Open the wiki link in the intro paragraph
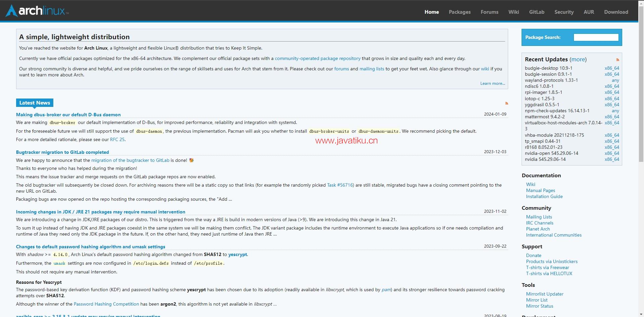This screenshot has height=317, width=644. point(485,69)
